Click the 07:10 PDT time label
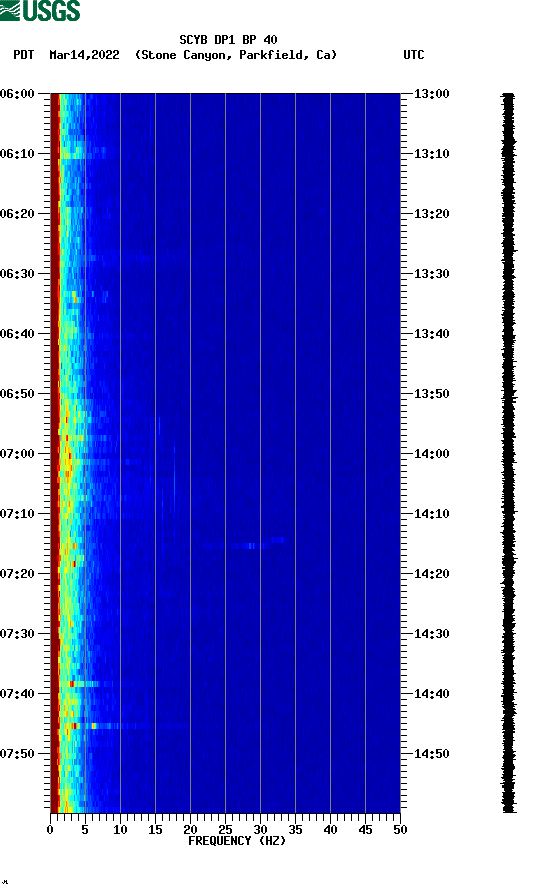The height and width of the screenshot is (893, 552). [18, 514]
